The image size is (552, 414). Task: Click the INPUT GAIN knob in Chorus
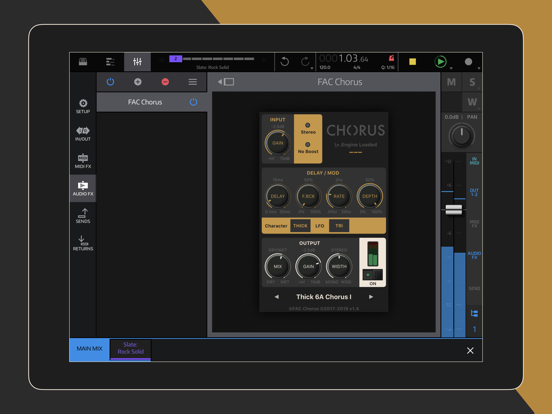point(277,143)
